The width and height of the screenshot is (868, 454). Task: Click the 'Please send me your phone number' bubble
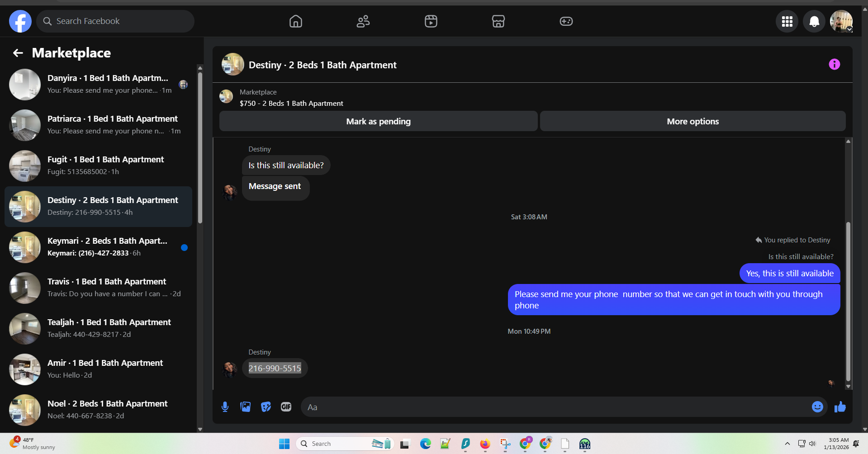click(x=674, y=299)
